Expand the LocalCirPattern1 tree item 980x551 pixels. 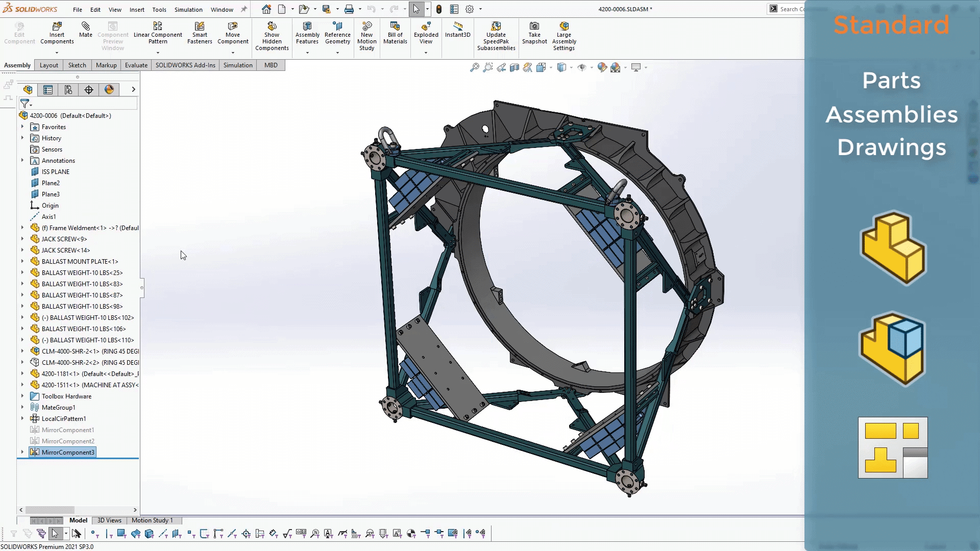(22, 418)
